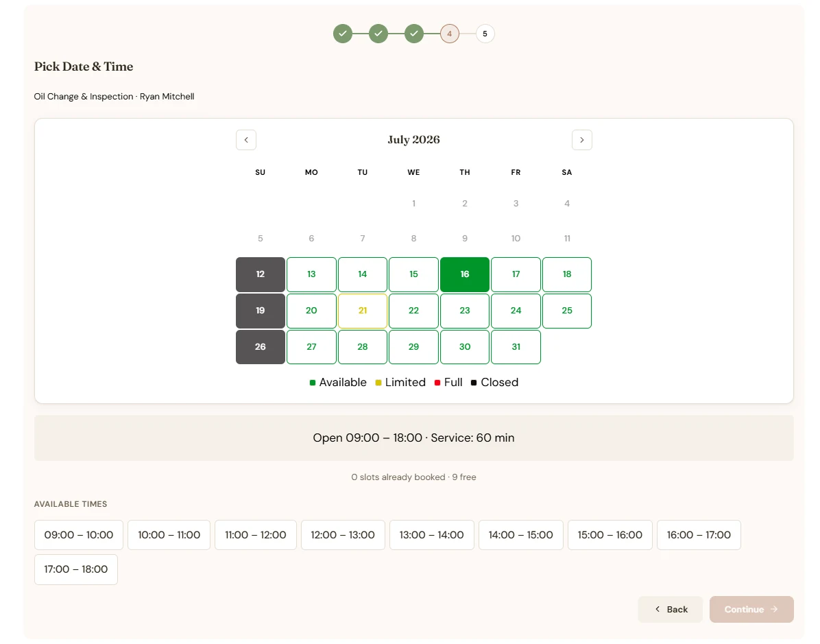Go to the previous month

point(245,140)
